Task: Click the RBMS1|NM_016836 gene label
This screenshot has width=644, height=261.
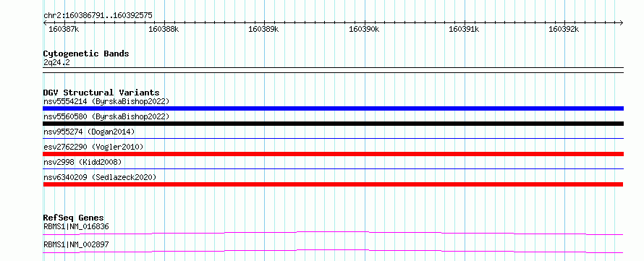Action: tap(76, 226)
